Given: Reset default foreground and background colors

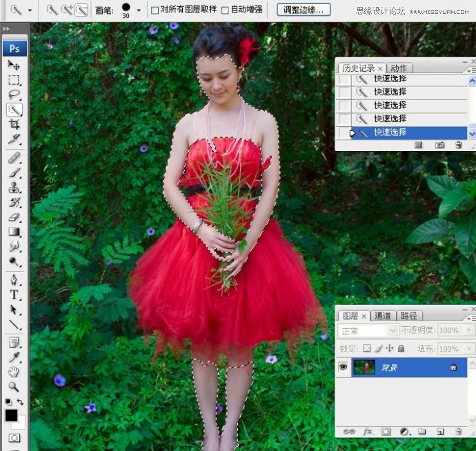Looking at the screenshot, I should [x=8, y=402].
